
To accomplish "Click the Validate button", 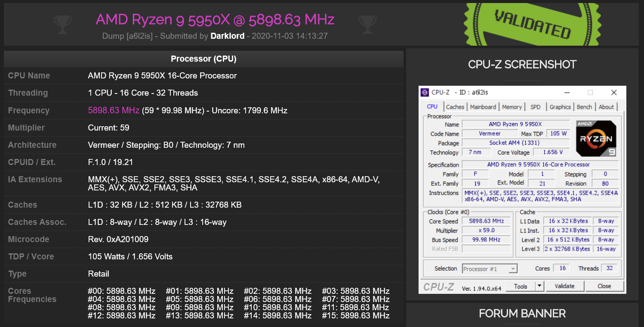I will (564, 286).
